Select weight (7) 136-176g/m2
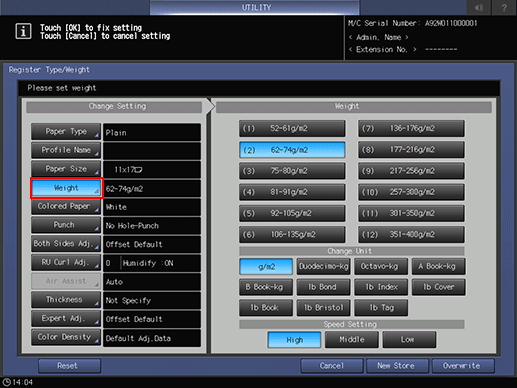 411,129
